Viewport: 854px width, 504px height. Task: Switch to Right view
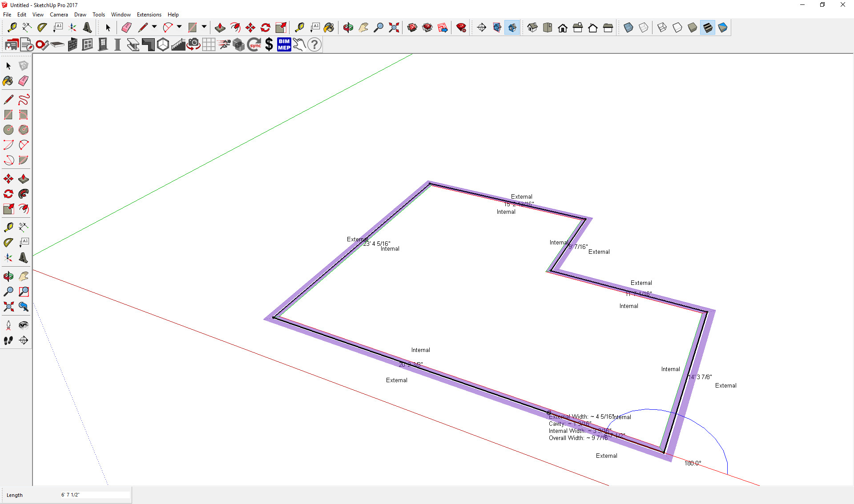tap(578, 28)
